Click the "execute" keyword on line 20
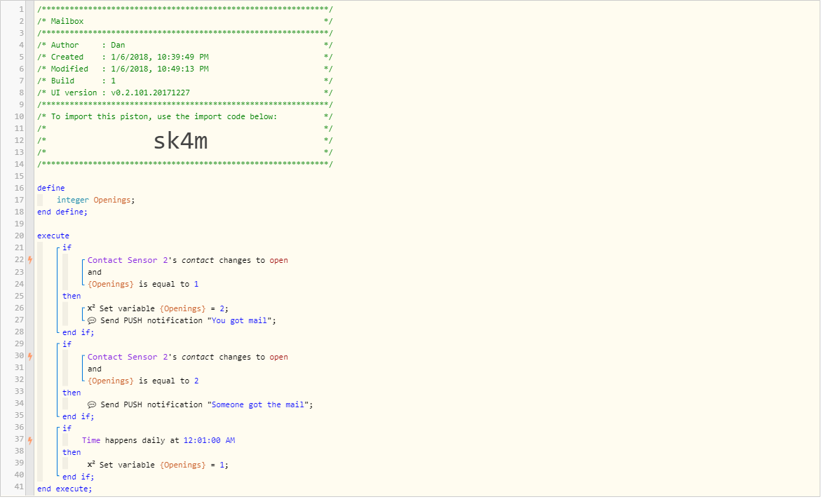Image resolution: width=826 pixels, height=504 pixels. (x=53, y=236)
